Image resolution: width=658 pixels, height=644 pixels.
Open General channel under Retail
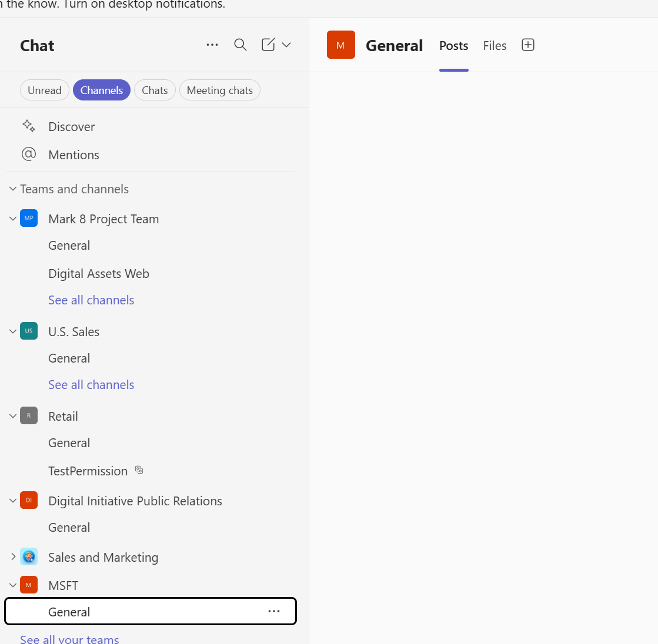[x=69, y=443]
